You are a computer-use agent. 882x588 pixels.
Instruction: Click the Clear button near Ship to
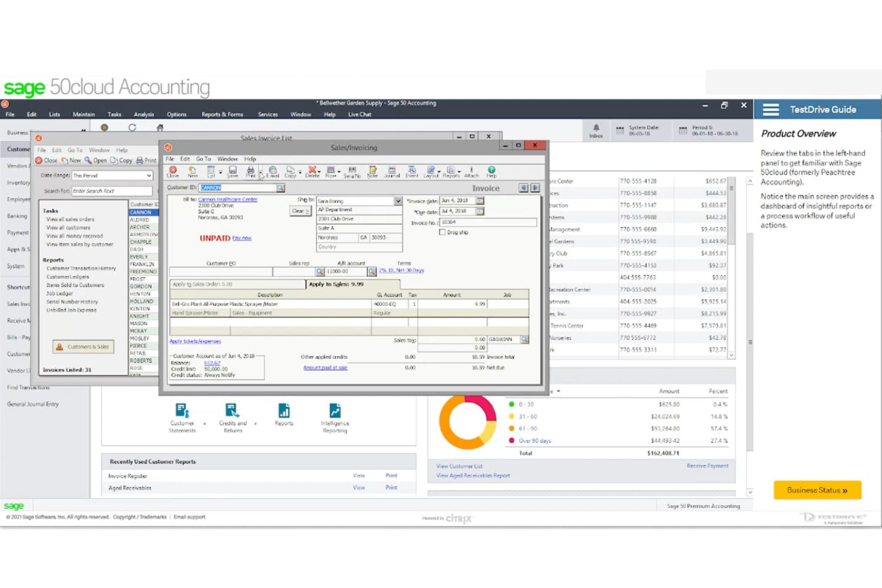300,211
